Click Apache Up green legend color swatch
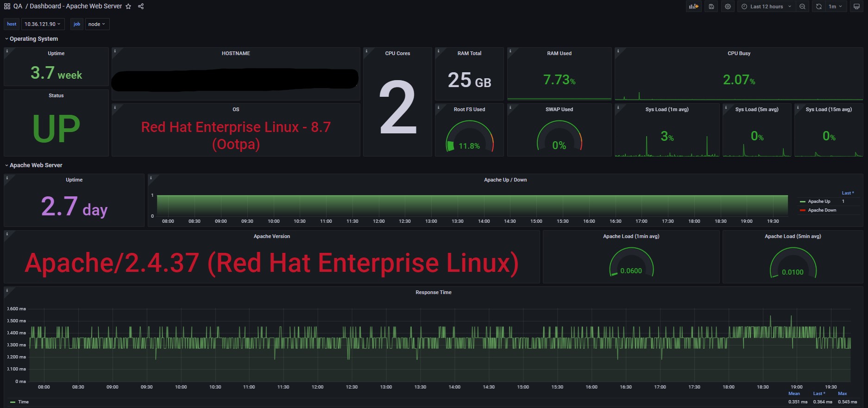Viewport: 868px width, 408px height. tap(803, 201)
